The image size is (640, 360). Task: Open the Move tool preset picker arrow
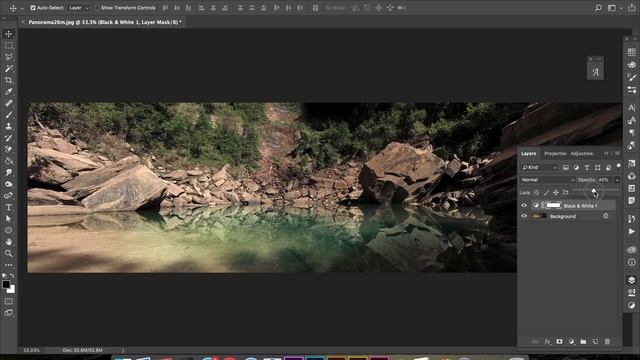pos(22,8)
